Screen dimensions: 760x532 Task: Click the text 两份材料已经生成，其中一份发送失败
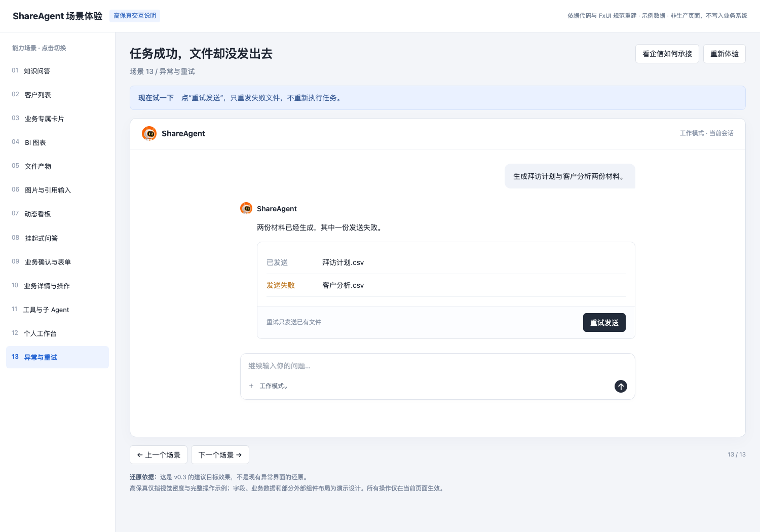(320, 227)
